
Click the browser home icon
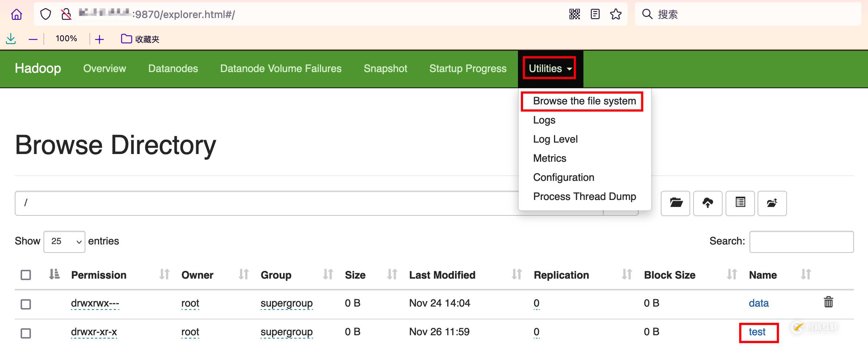coord(17,14)
